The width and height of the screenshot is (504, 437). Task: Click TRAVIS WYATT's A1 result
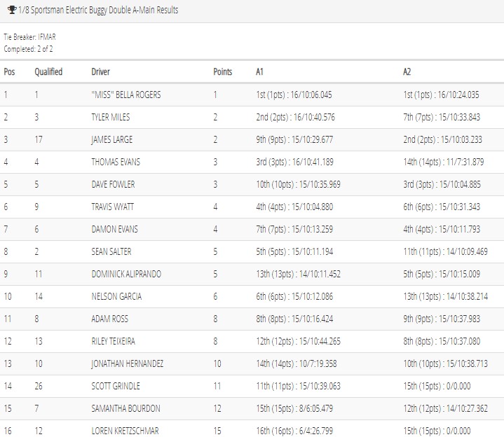coord(294,207)
